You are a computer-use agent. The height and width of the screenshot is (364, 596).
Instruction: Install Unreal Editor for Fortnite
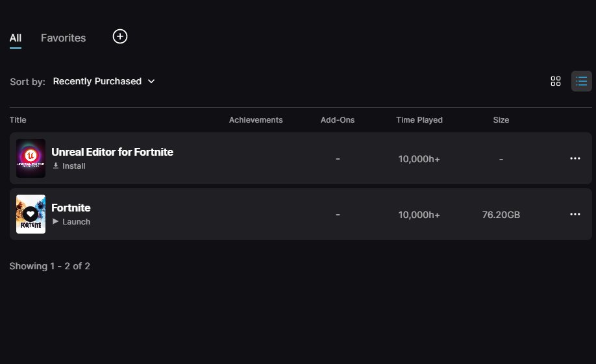[x=73, y=166]
